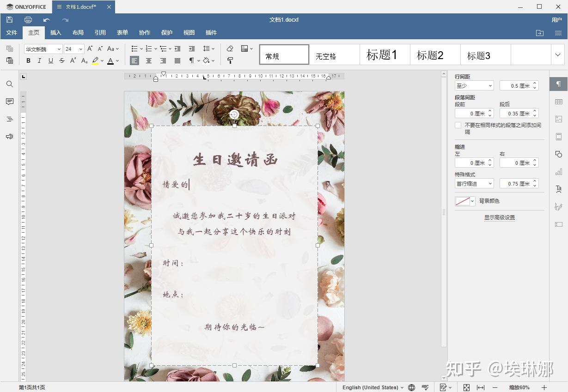Screen dimensions: 568x392
Task: Zoom in with the plus button
Action: tap(544, 387)
